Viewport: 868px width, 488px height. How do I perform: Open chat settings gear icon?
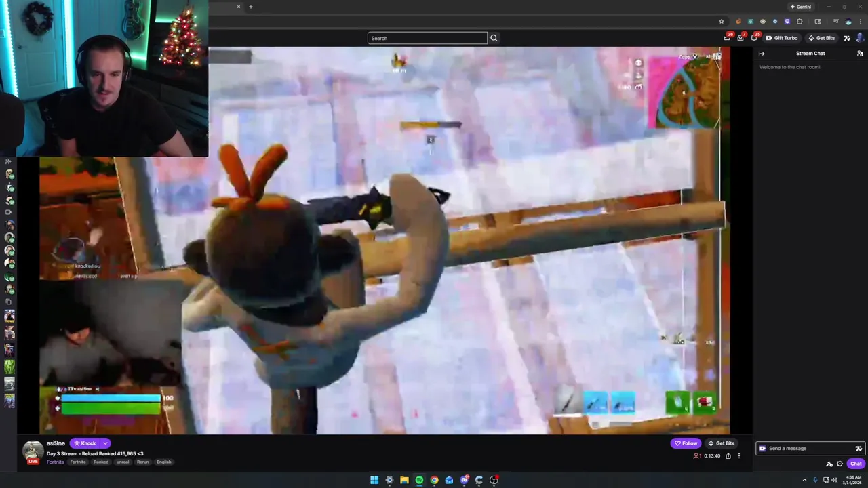point(840,464)
